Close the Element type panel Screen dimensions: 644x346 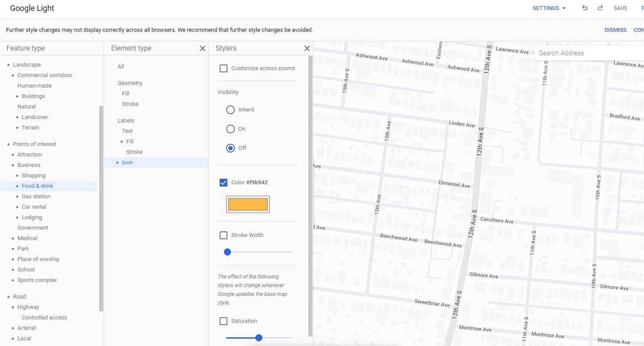(202, 48)
